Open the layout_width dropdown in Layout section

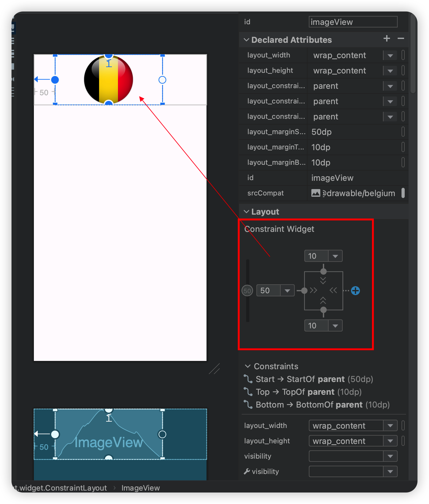390,425
